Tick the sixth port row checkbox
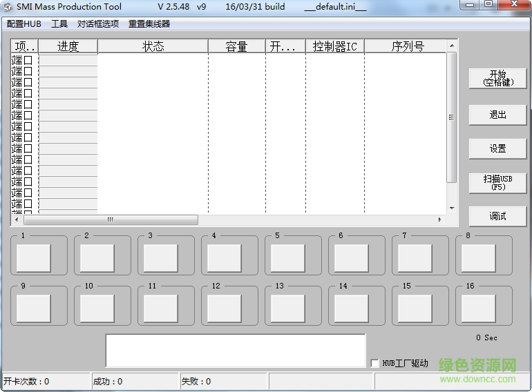The width and height of the screenshot is (532, 392). [28, 115]
